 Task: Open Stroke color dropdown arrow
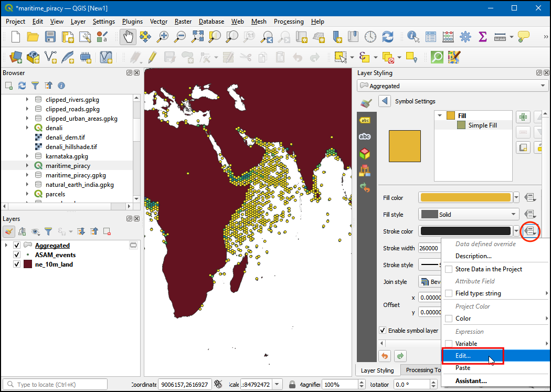(x=516, y=231)
